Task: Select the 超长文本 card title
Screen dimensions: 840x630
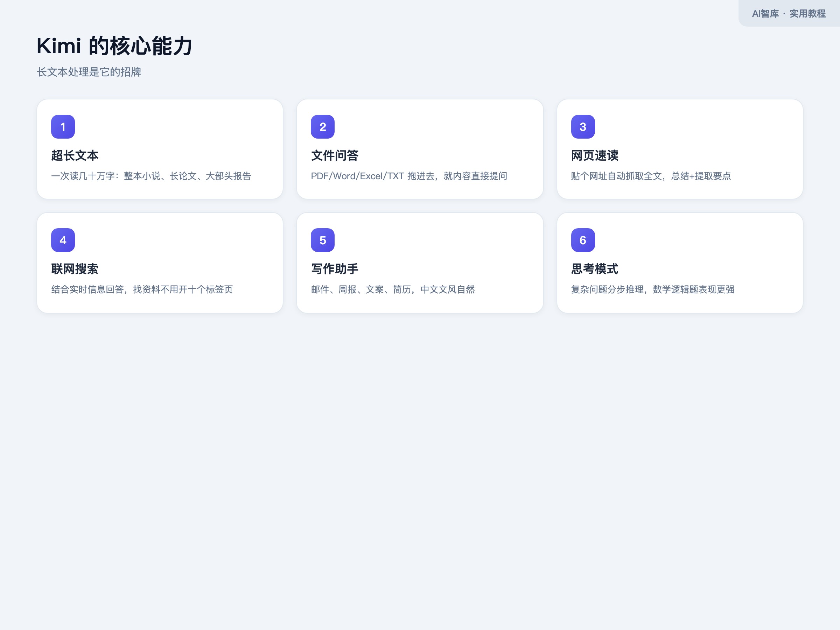Action: (75, 155)
